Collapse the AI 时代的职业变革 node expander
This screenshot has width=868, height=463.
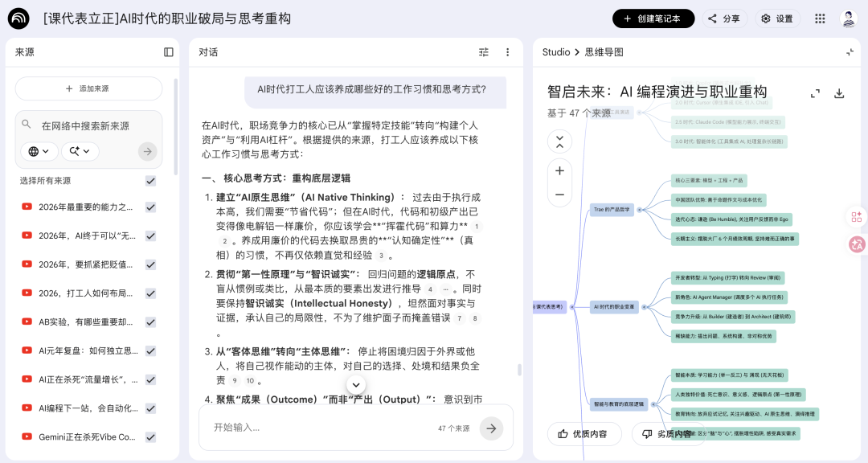coord(644,307)
